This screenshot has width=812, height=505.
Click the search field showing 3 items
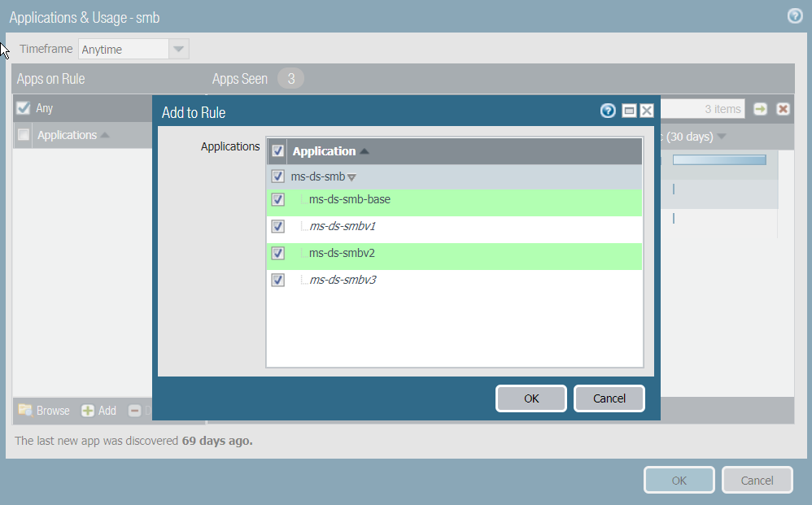click(703, 109)
